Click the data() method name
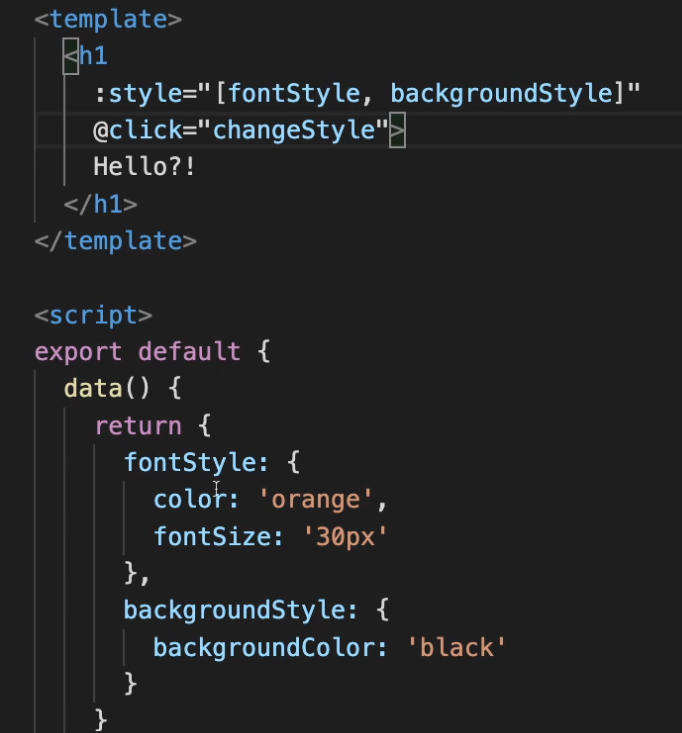This screenshot has width=682, height=733. (93, 389)
